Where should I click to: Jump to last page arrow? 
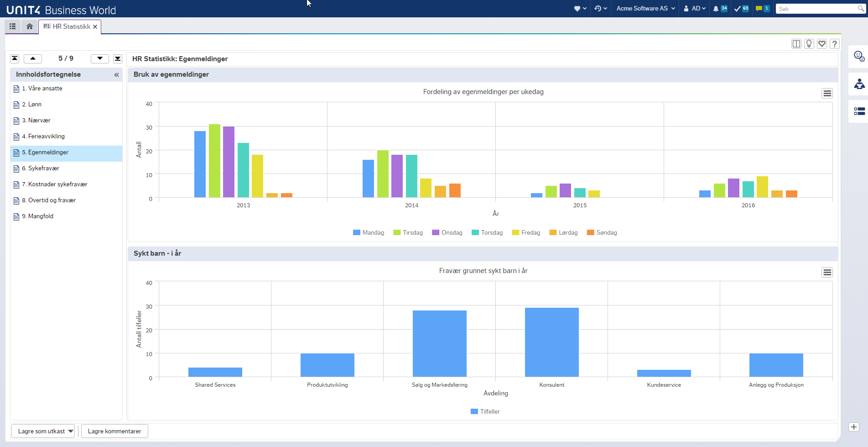click(118, 58)
